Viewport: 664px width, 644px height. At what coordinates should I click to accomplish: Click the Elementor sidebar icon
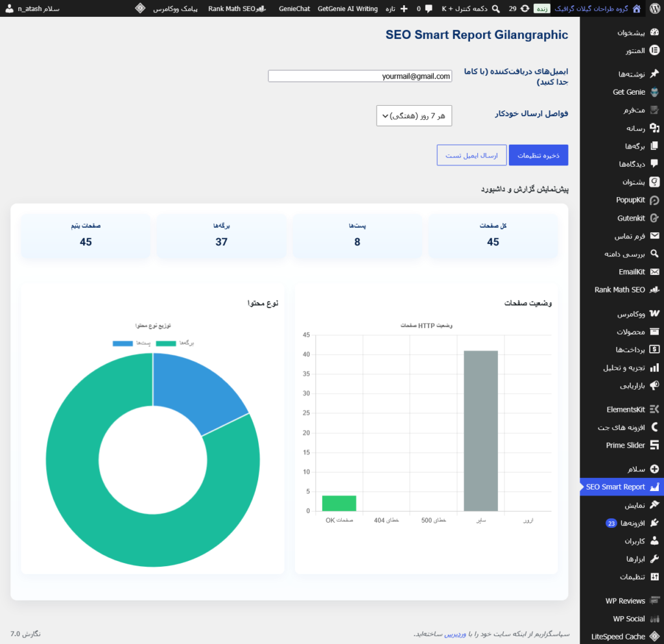654,51
